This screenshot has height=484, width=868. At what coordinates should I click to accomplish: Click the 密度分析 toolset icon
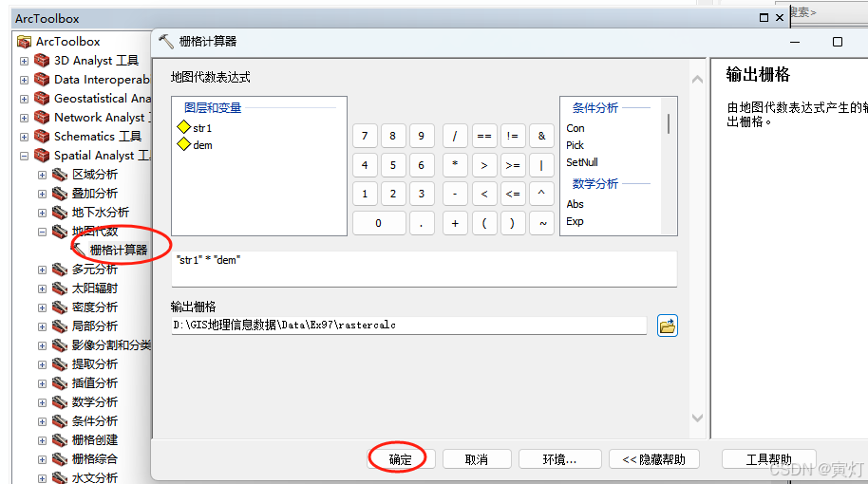tap(60, 307)
